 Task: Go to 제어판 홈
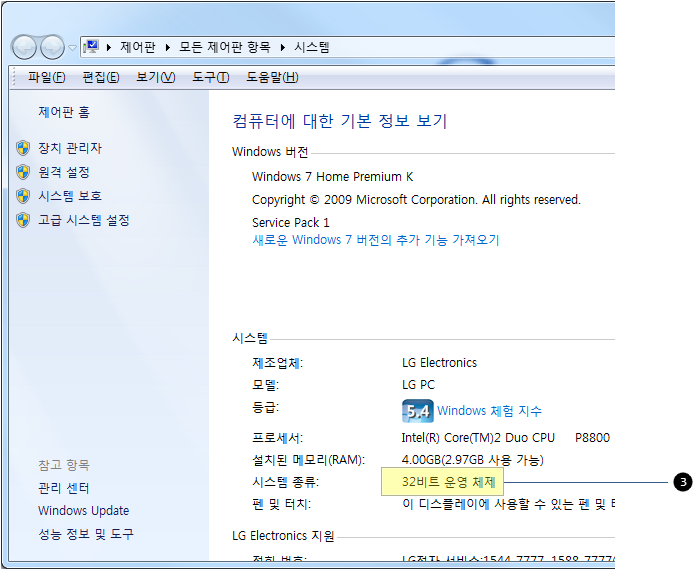(x=64, y=112)
